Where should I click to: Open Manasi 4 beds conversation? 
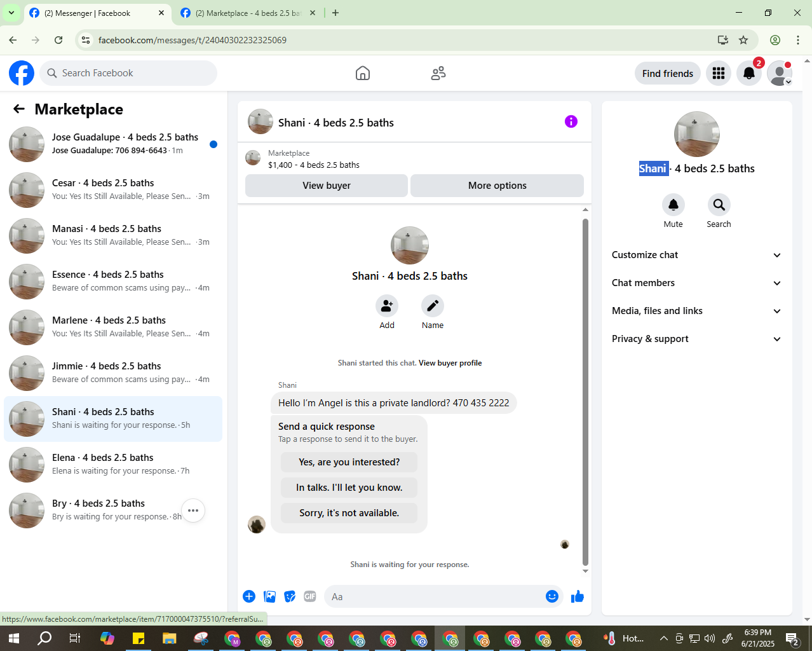point(113,236)
